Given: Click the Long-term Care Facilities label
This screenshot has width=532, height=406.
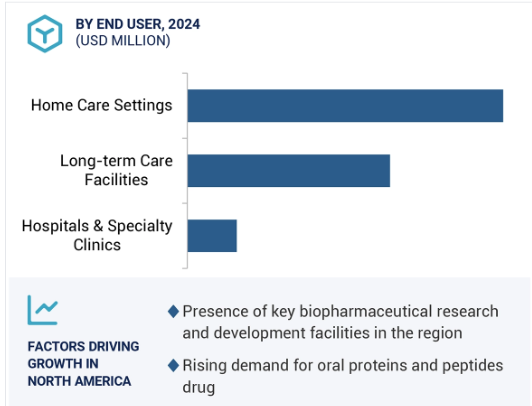Looking at the screenshot, I should [x=116, y=170].
